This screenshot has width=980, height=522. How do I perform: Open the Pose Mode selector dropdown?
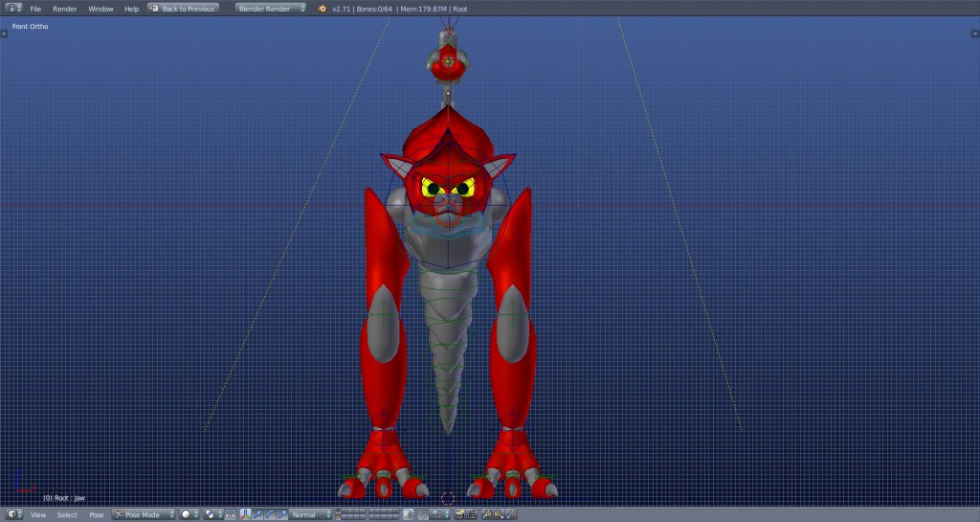click(x=144, y=514)
